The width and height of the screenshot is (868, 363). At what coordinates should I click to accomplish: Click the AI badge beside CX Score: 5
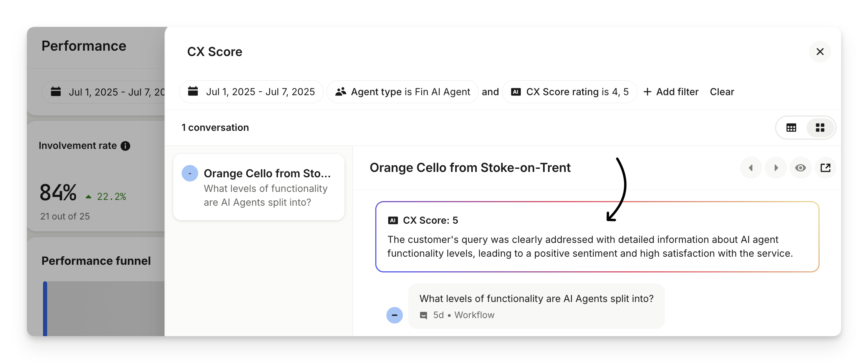[393, 220]
